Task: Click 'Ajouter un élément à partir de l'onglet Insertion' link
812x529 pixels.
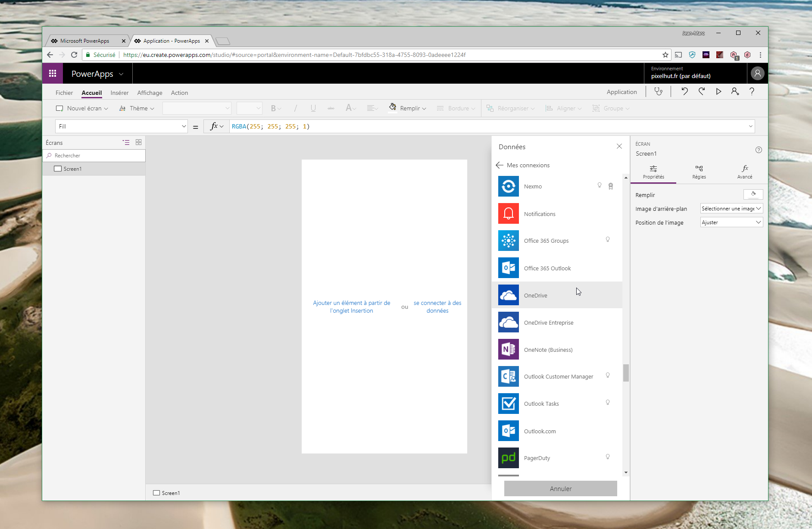Action: pos(352,307)
